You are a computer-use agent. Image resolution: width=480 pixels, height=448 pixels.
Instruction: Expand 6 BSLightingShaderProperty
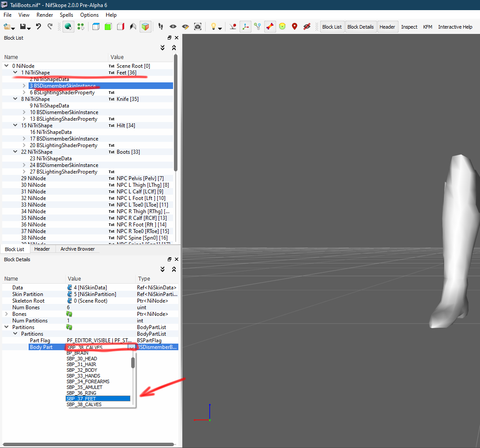tap(24, 93)
